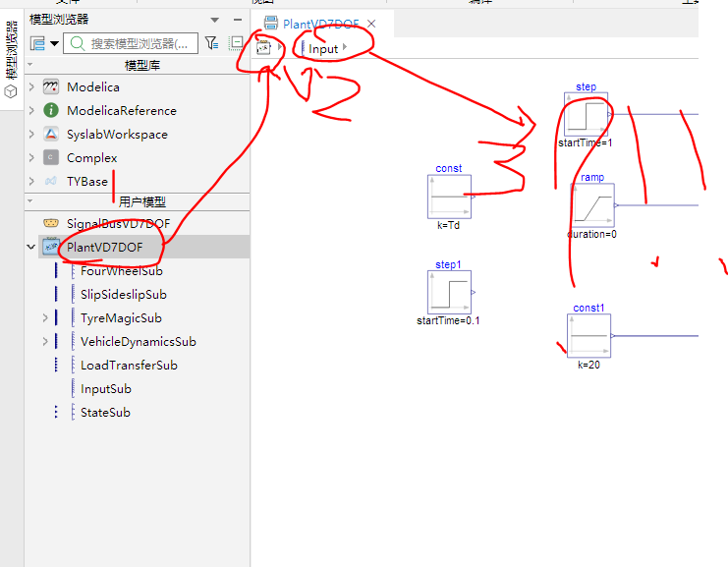The width and height of the screenshot is (728, 567).
Task: Select SignalBusVD7DOF user model
Action: 119,224
